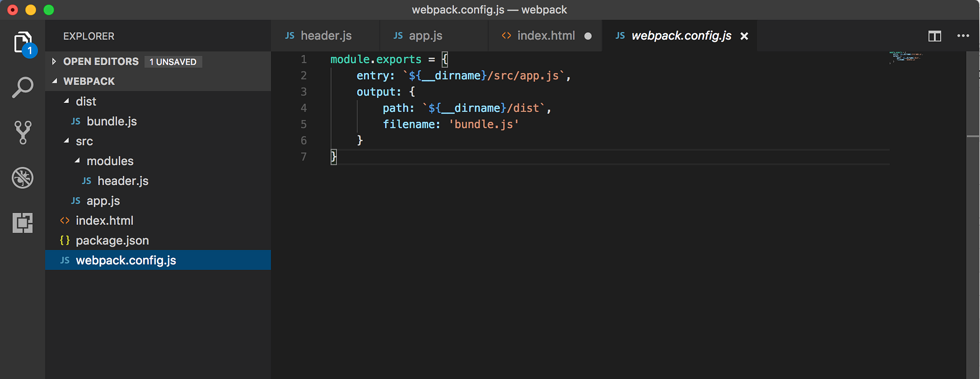Click the HTML icon beside index.html in the tree
This screenshot has width=980, height=379.
pyautogui.click(x=65, y=221)
